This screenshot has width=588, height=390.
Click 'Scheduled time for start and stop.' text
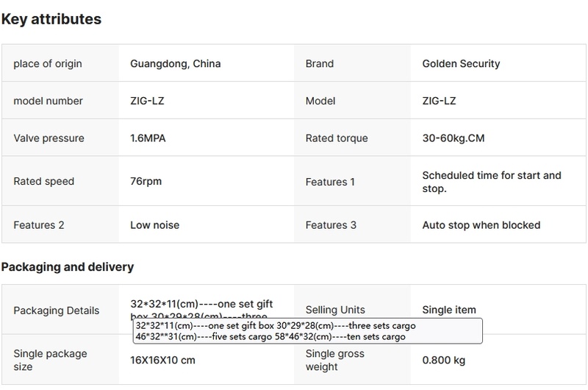click(x=491, y=182)
